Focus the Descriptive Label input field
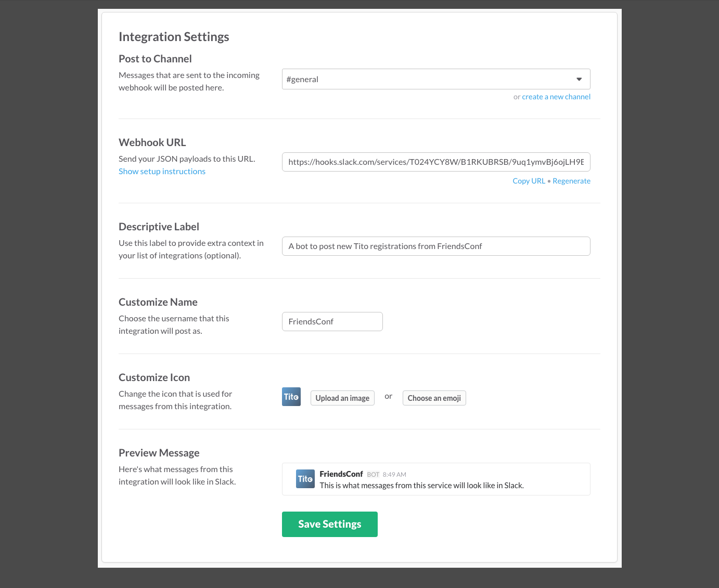This screenshot has width=719, height=588. coord(436,246)
